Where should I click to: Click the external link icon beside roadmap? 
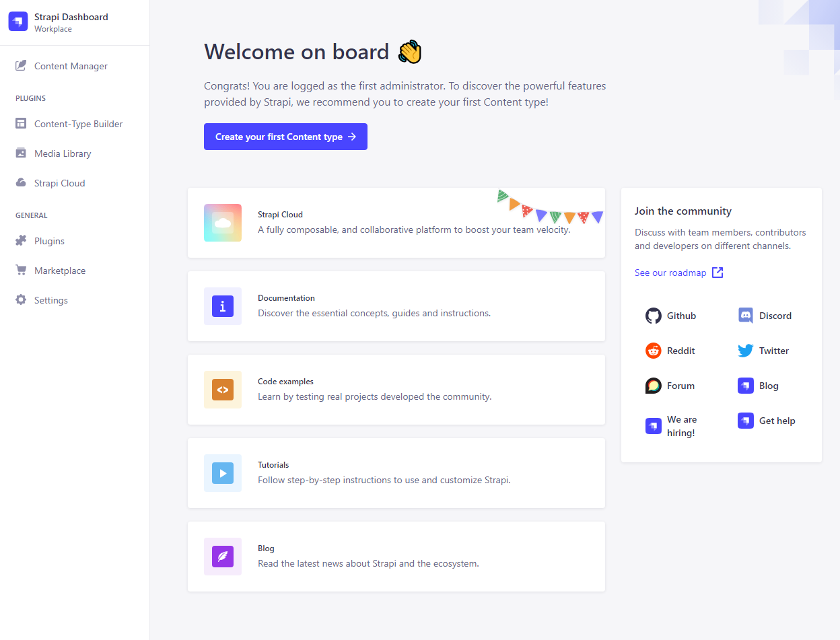coord(717,273)
